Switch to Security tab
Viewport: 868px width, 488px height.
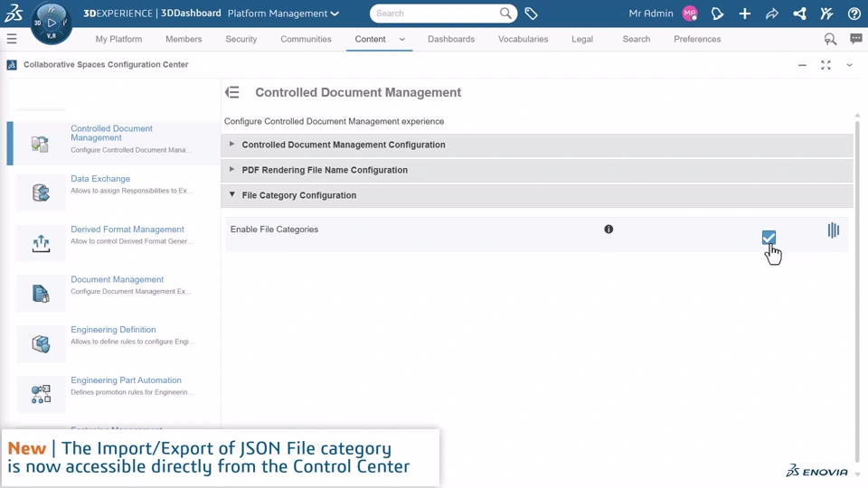241,39
